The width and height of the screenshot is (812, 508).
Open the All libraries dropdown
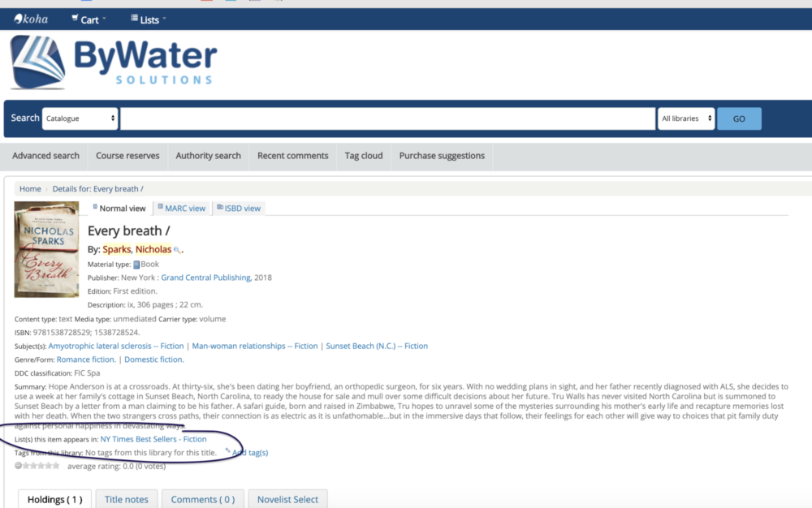[686, 118]
